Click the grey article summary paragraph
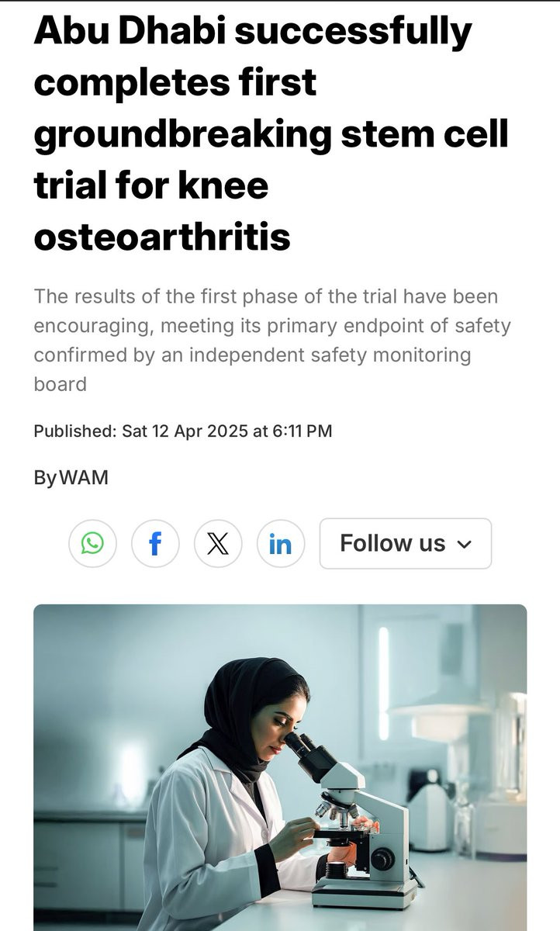This screenshot has height=931, width=560. [271, 340]
